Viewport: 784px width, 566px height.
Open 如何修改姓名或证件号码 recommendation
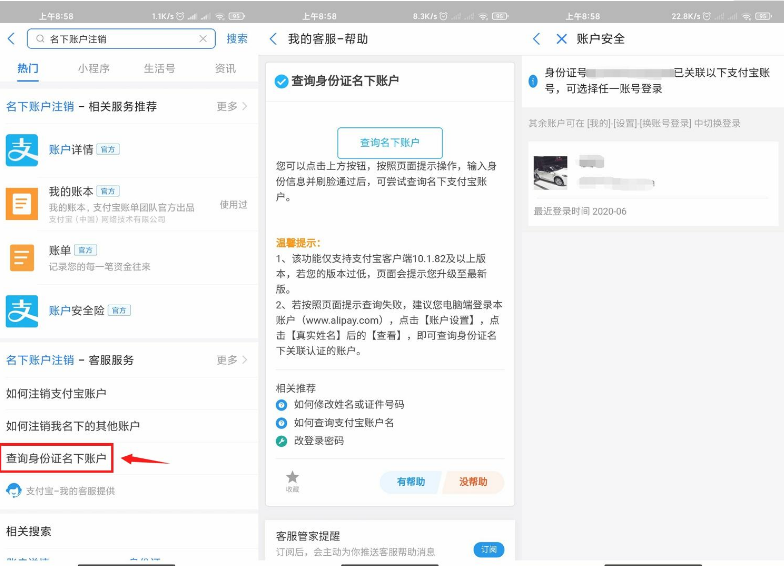349,404
